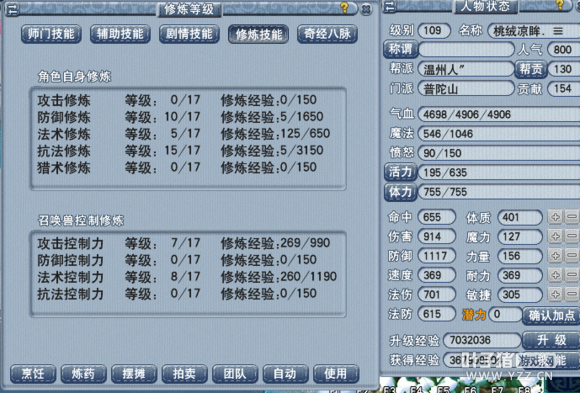Select 猎术修炼 row
Screen dimensions: 580x393
point(177,167)
